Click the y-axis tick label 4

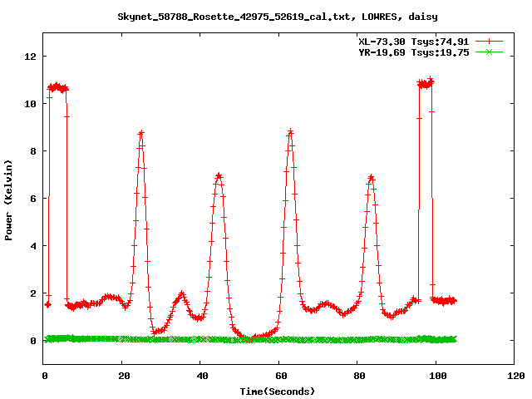click(x=33, y=246)
